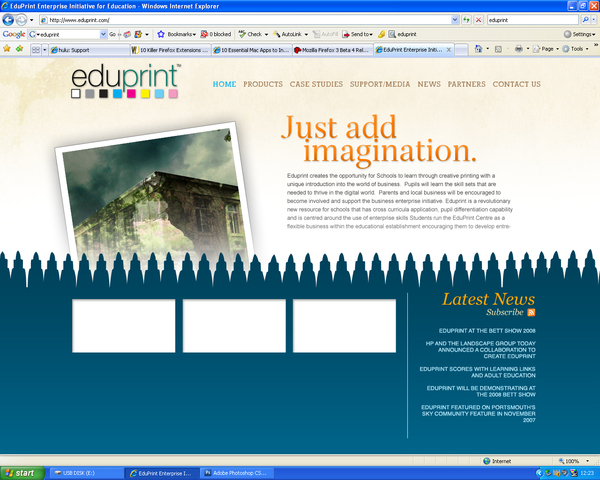Click the Subscribe link
Viewport: 600px width, 480px height.
[x=505, y=312]
